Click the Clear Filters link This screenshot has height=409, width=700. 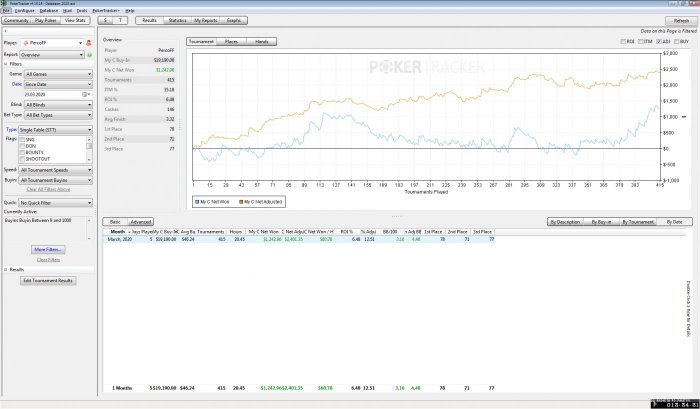(48, 260)
